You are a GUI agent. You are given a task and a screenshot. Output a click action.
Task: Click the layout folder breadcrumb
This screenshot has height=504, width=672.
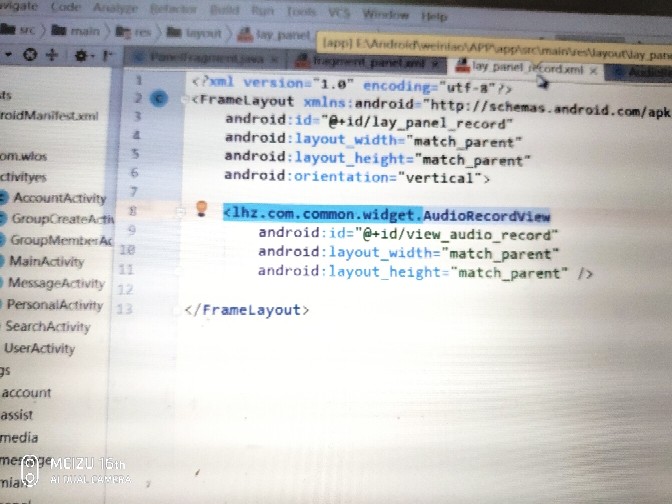pyautogui.click(x=194, y=33)
